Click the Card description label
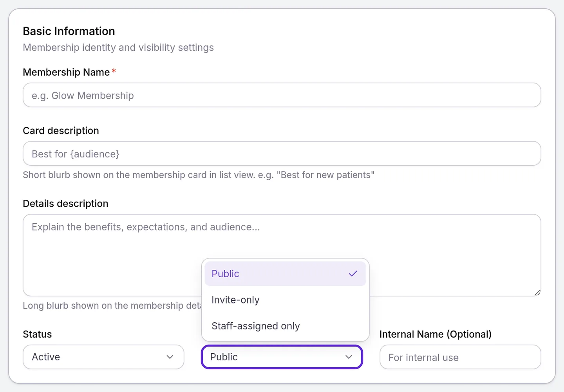The height and width of the screenshot is (392, 564). [x=61, y=131]
